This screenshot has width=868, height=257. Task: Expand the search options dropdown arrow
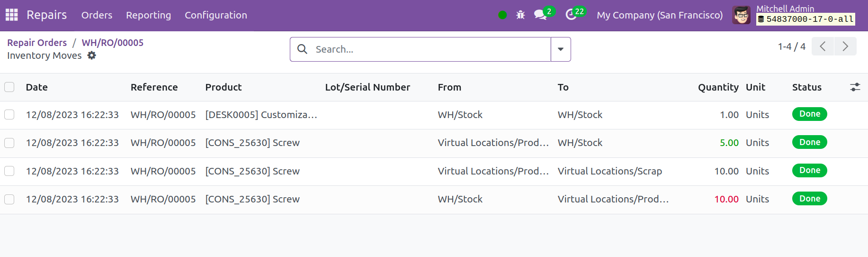click(561, 49)
